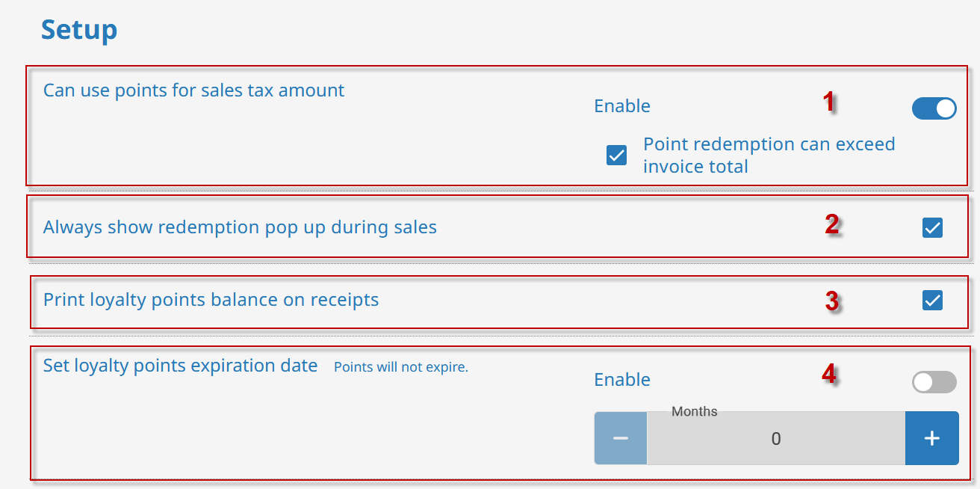Click the "Can use points for sales tax amount" label
This screenshot has width=980, height=489.
[x=193, y=90]
